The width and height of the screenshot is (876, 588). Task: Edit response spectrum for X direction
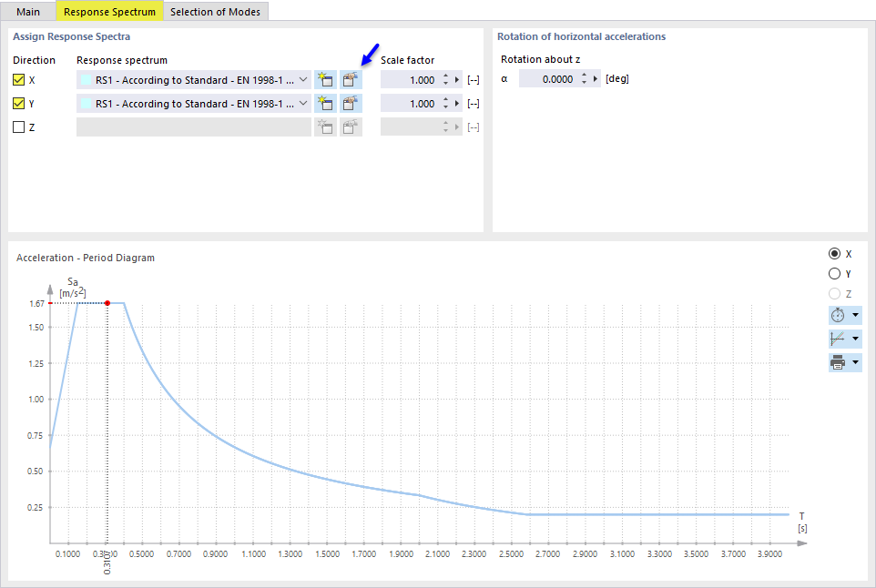click(351, 80)
